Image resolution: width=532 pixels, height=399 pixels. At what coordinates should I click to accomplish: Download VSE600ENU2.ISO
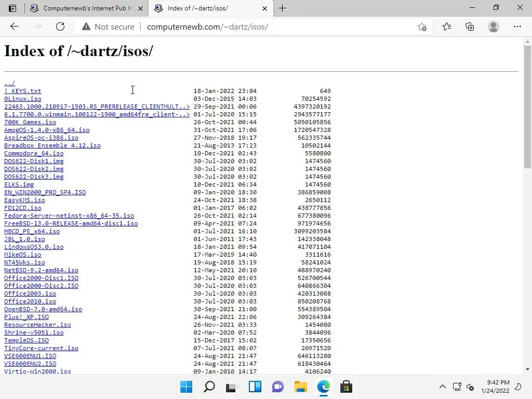[x=30, y=364]
